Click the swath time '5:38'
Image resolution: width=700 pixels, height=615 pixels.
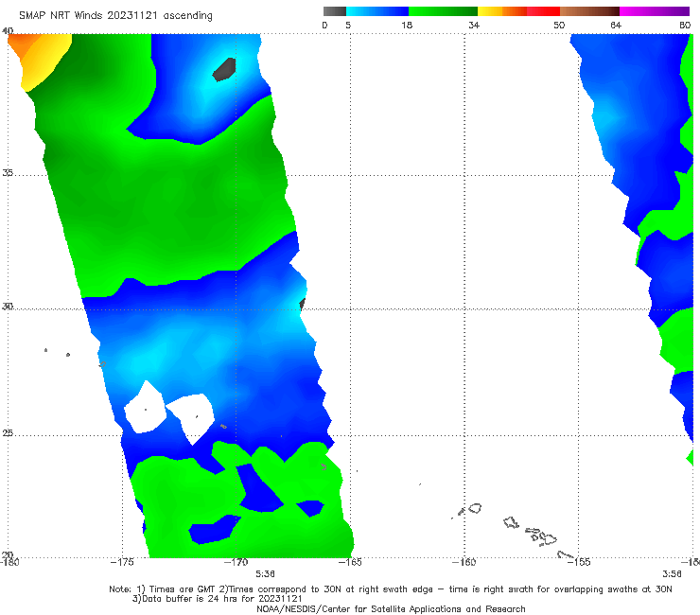(265, 573)
